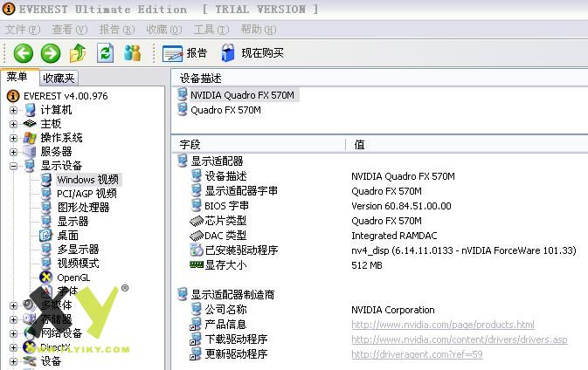Select the OpenGL tree item

tap(73, 277)
